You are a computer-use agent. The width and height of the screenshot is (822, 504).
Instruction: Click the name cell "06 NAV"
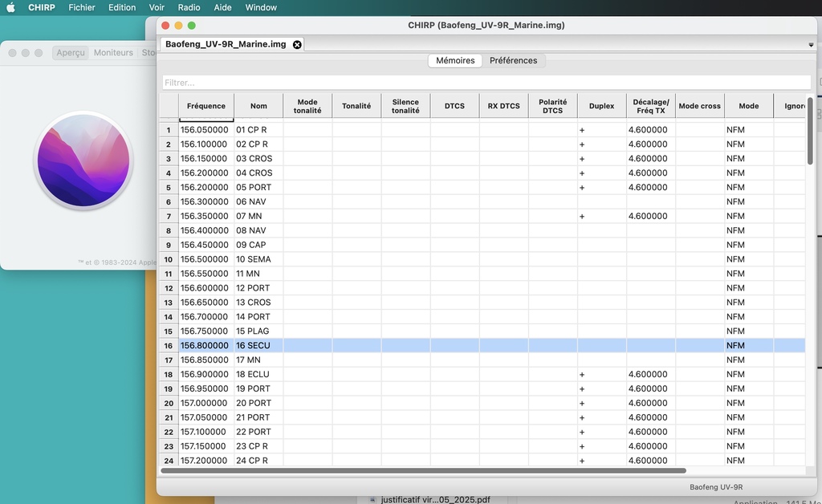258,201
